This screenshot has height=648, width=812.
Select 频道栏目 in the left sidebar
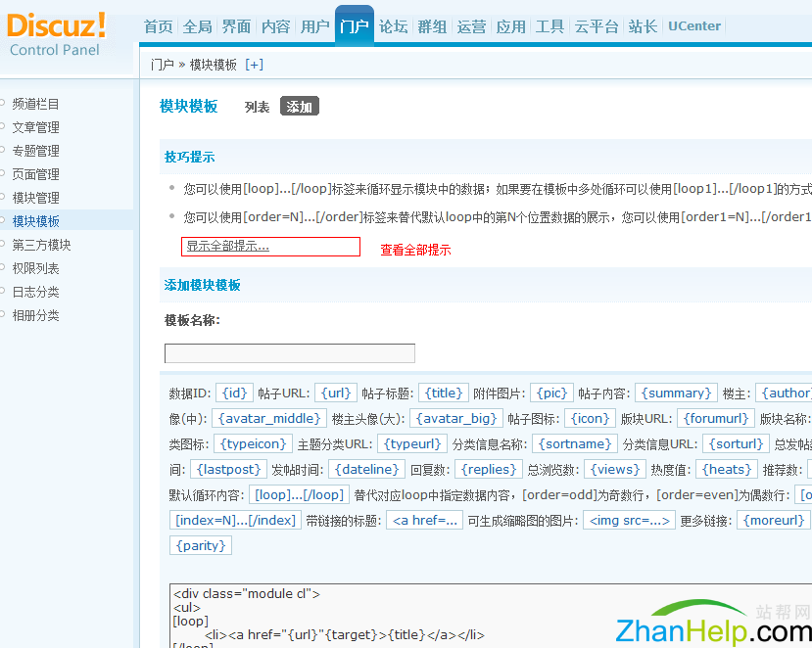coord(35,104)
